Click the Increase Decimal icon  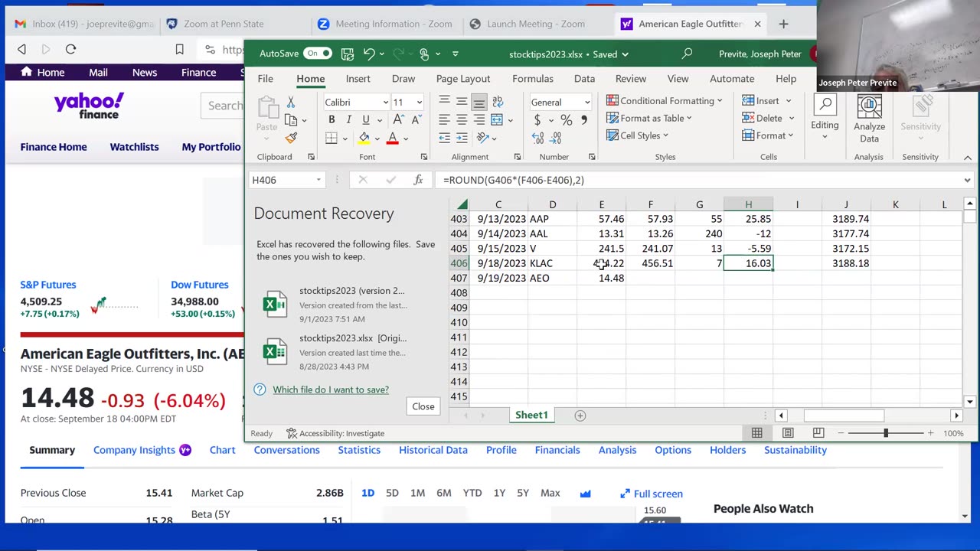point(537,139)
